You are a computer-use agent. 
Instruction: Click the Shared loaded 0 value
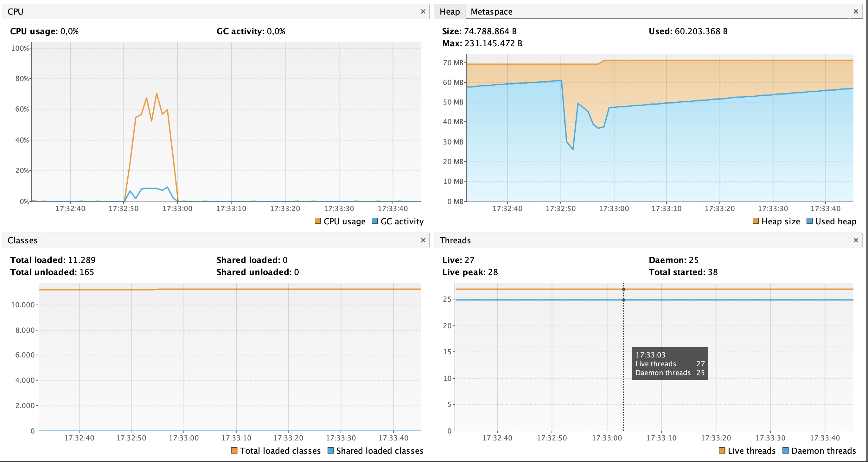click(x=285, y=260)
